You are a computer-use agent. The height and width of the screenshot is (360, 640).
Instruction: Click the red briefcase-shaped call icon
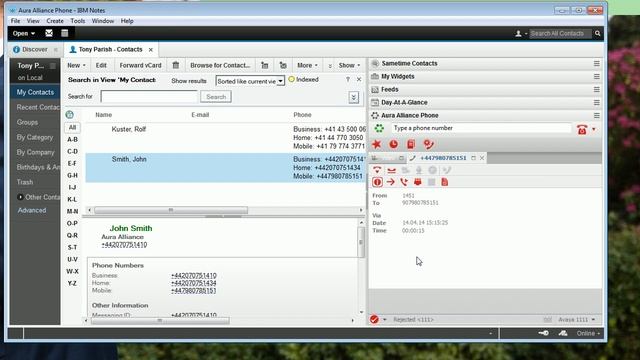click(x=418, y=182)
